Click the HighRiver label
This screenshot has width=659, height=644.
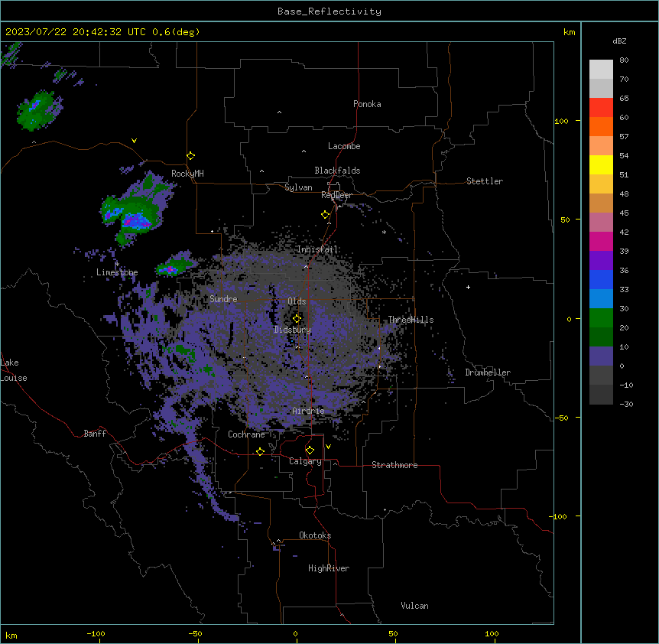[329, 568]
